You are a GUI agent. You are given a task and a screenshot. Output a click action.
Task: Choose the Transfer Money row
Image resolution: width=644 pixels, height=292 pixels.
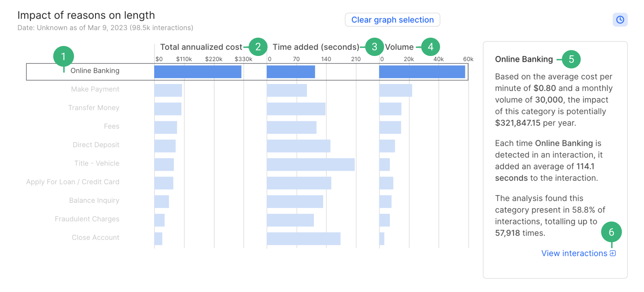tap(94, 108)
